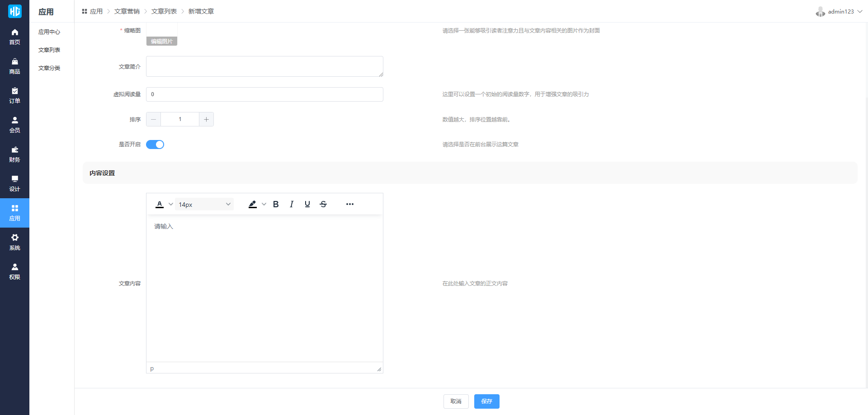Open the admin123 user menu
This screenshot has width=868, height=415.
pyautogui.click(x=840, y=11)
